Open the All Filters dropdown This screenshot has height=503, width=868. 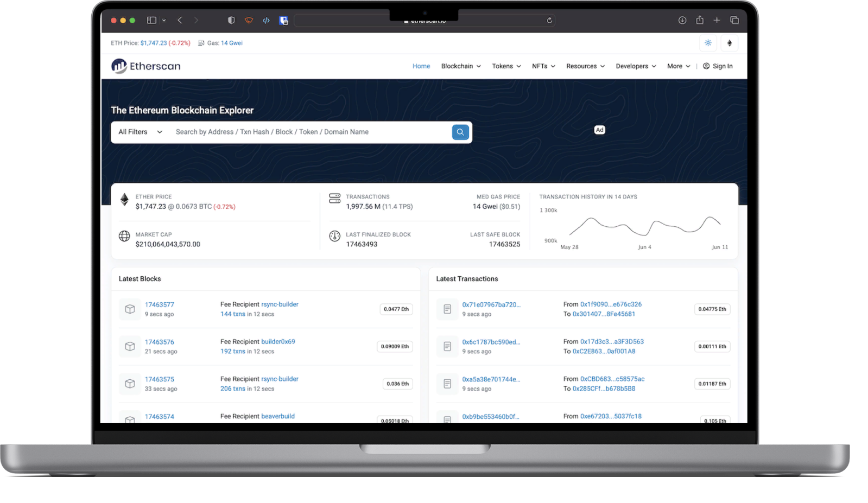pyautogui.click(x=140, y=132)
